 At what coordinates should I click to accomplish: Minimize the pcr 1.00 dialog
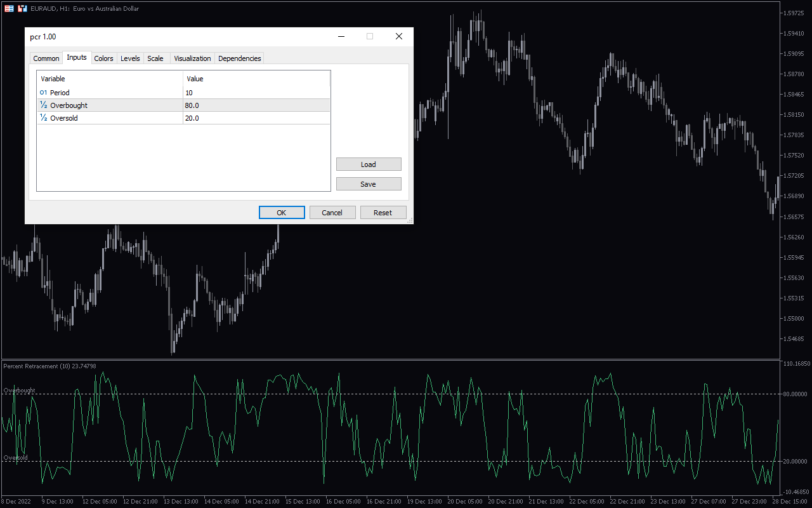point(341,37)
